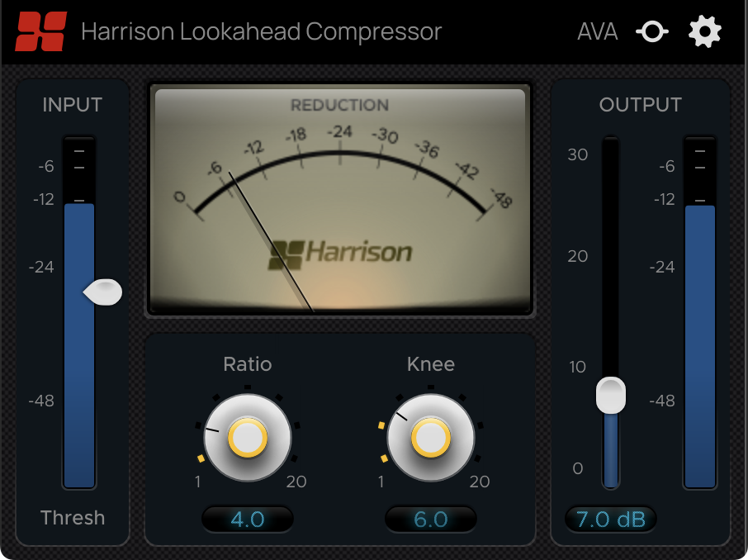Click the "Ratio" label above the knob
The height and width of the screenshot is (560, 748).
click(x=248, y=364)
